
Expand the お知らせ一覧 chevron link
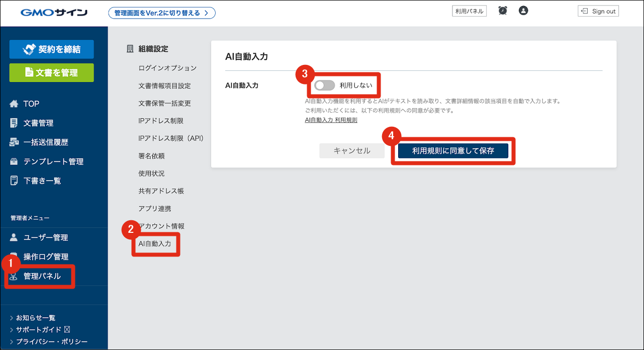(12, 318)
